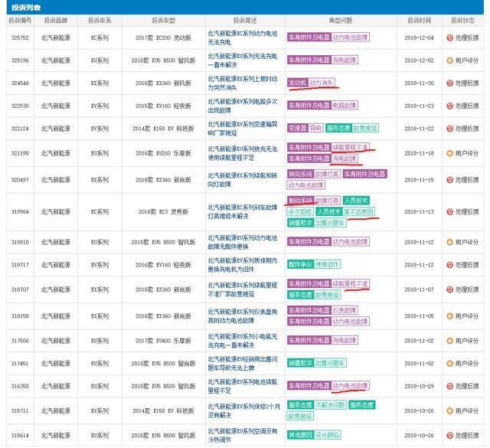Open complaint EV系列电路多次出现故障
Image resolution: width=490 pixels, height=448 pixels.
coord(243,106)
